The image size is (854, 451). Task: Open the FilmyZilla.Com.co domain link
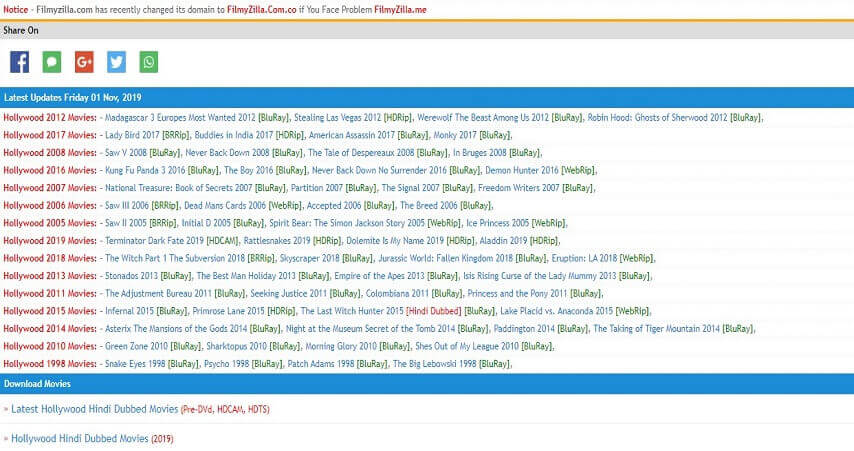261,10
